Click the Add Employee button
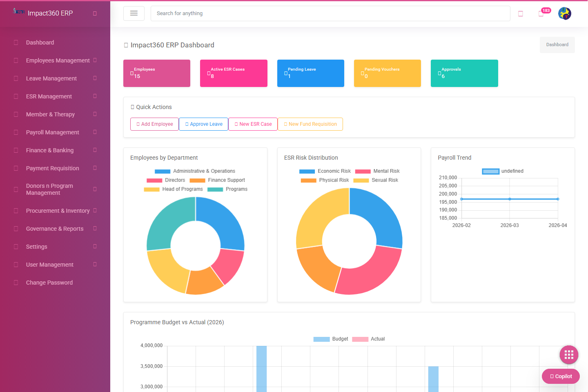 [x=154, y=124]
